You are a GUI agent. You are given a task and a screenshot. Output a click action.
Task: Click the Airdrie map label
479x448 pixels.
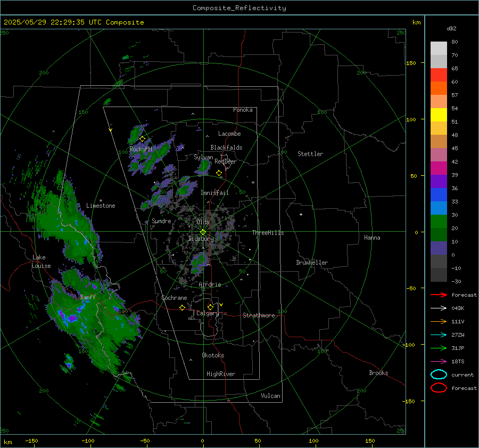tap(210, 284)
